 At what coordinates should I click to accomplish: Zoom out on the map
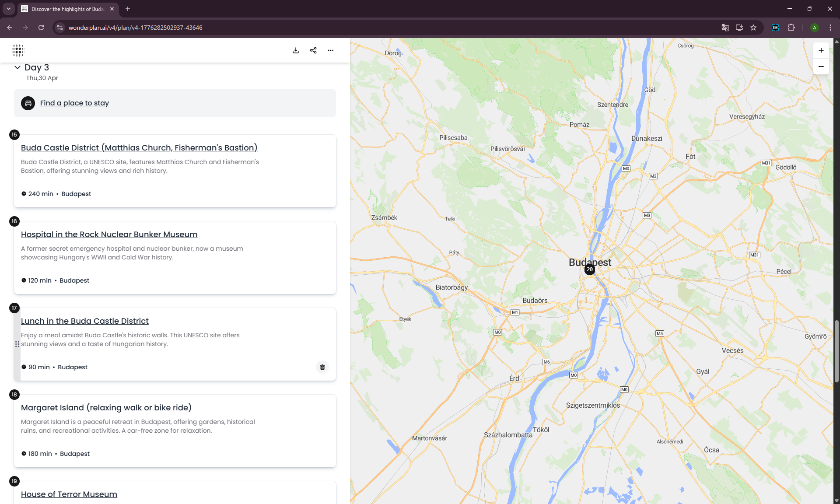pos(821,66)
